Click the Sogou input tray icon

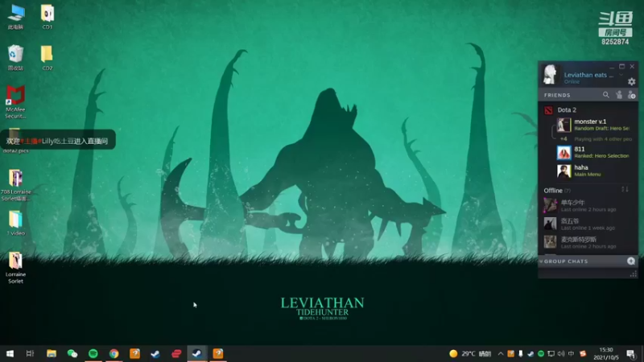582,353
